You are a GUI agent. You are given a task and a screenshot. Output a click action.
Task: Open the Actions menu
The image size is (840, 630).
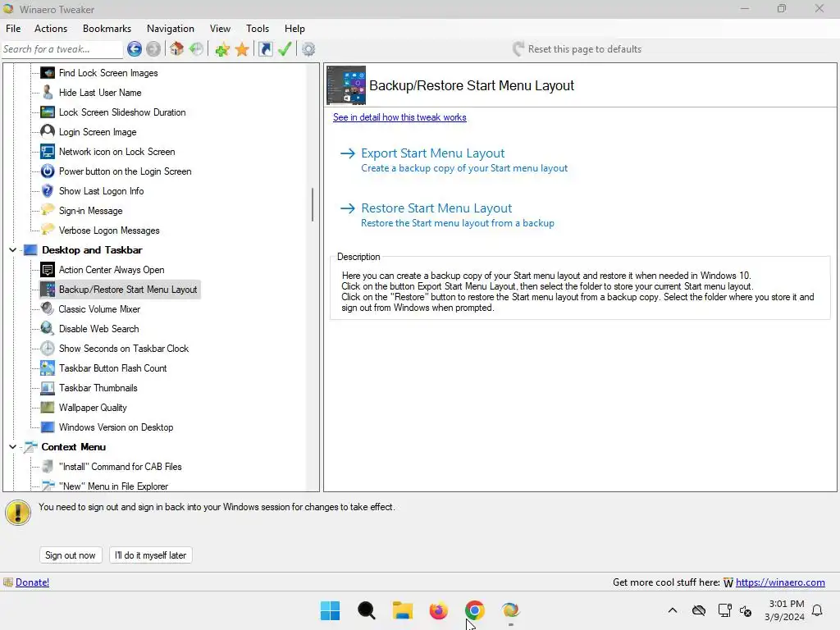point(51,29)
